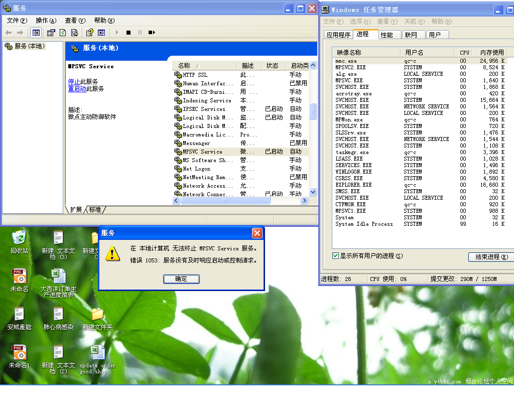
Task: Click the Help icon in Services toolbar
Action: coord(89,33)
